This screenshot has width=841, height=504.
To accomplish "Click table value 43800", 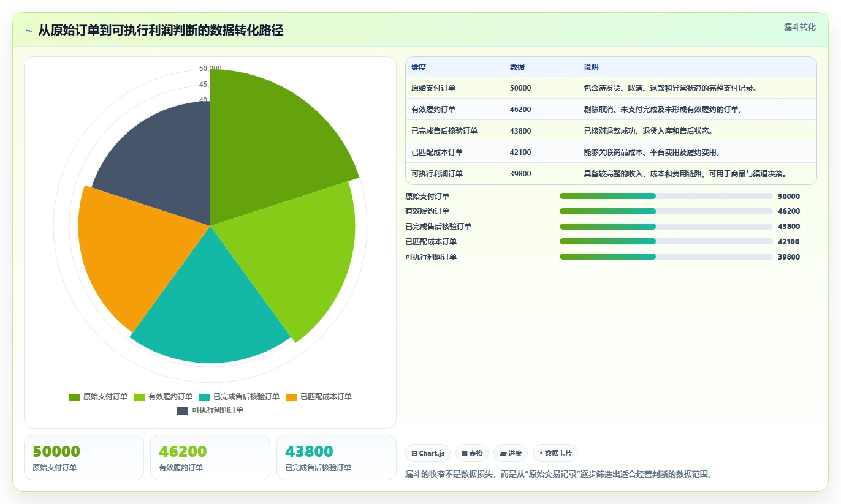I will (x=520, y=131).
